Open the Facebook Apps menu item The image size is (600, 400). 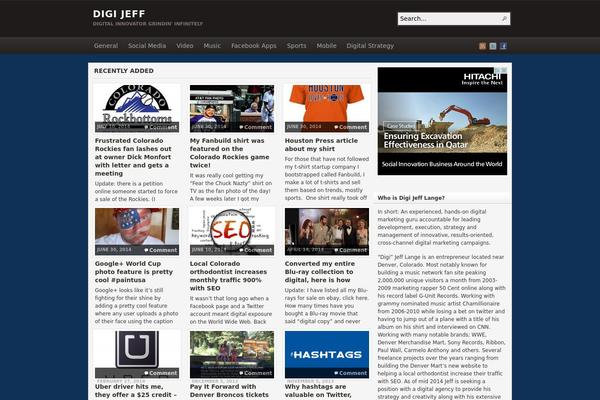[254, 46]
